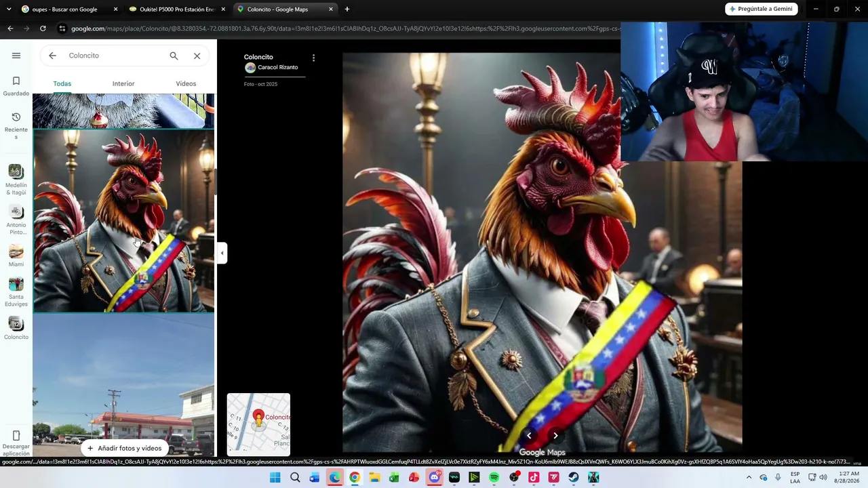Collapse the side panel arrow
The height and width of the screenshot is (488, 868).
coord(222,253)
